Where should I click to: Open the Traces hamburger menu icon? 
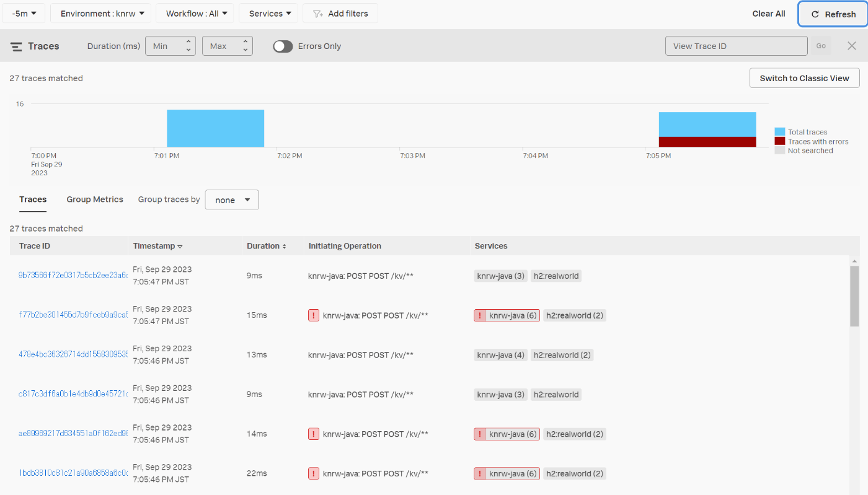click(x=17, y=46)
